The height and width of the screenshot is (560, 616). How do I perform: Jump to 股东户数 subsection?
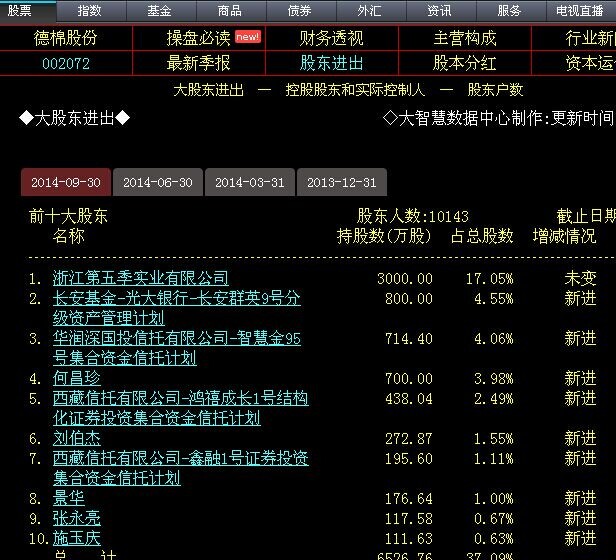click(495, 90)
